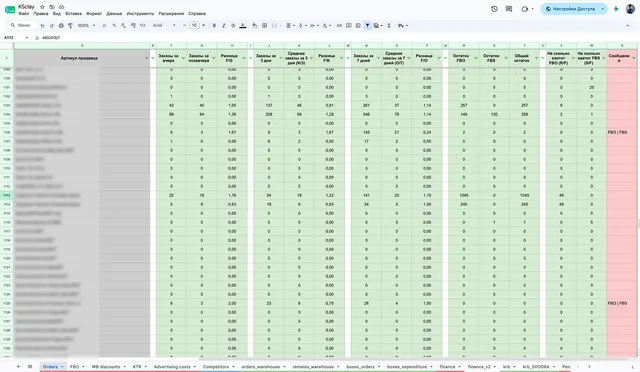Open filter for Артикул продавца column

pos(147,58)
